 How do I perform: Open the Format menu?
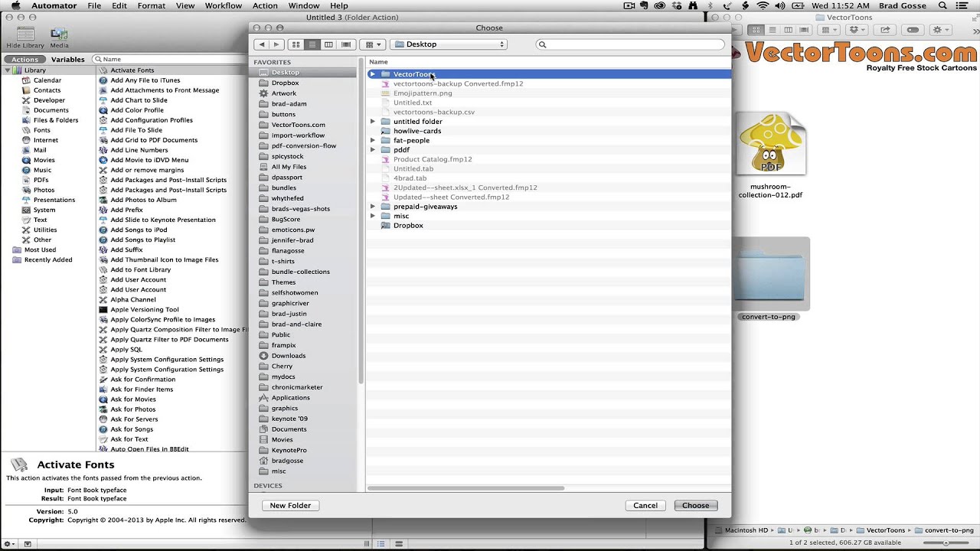pos(152,5)
